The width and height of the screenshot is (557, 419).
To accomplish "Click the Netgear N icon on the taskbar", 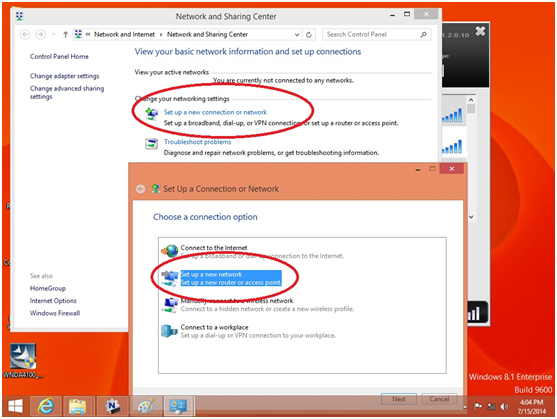I will point(112,406).
